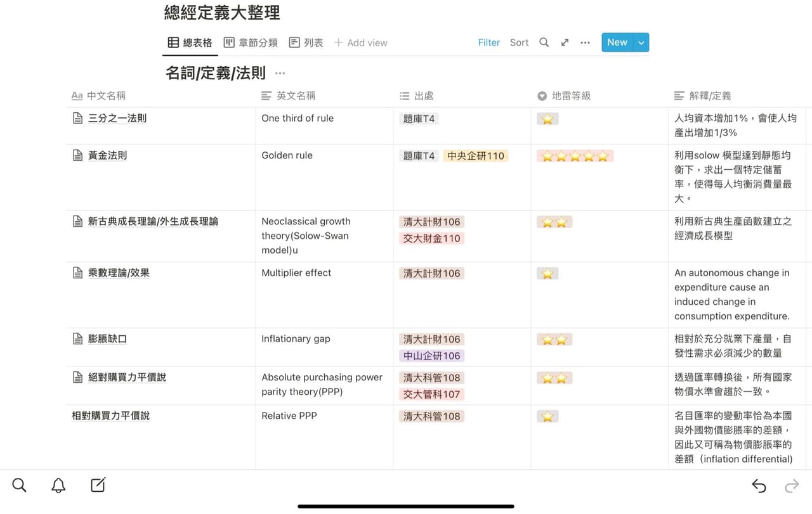Click the blue New button
The width and height of the screenshot is (812, 514).
coord(617,42)
